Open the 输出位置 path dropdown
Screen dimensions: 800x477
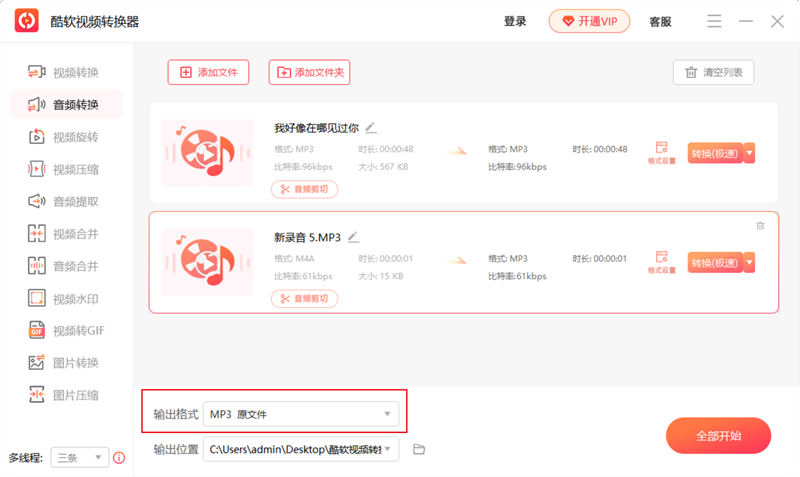point(301,449)
